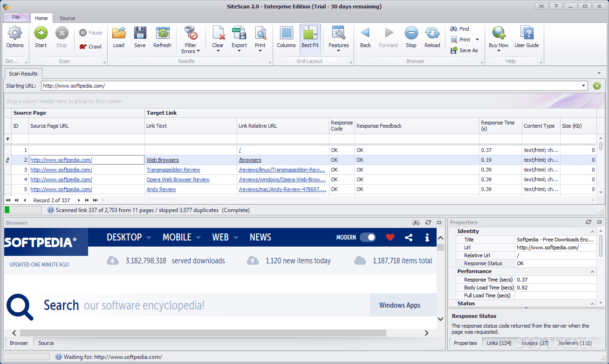Image resolution: width=609 pixels, height=364 pixels.
Task: Open the Options gear icon
Action: tap(15, 37)
